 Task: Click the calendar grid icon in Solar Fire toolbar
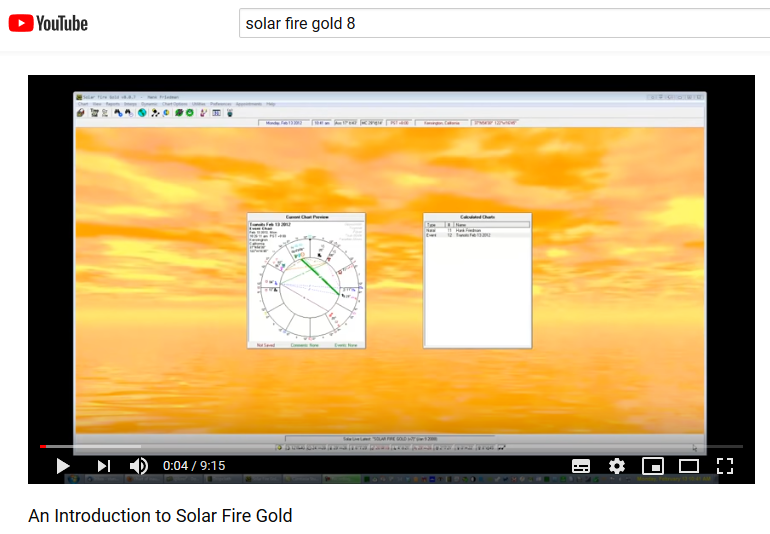tap(216, 113)
